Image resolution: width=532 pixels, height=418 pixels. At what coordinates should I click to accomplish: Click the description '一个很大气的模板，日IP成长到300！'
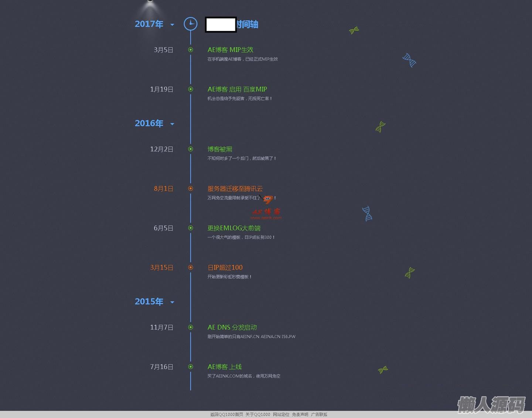pyautogui.click(x=241, y=237)
